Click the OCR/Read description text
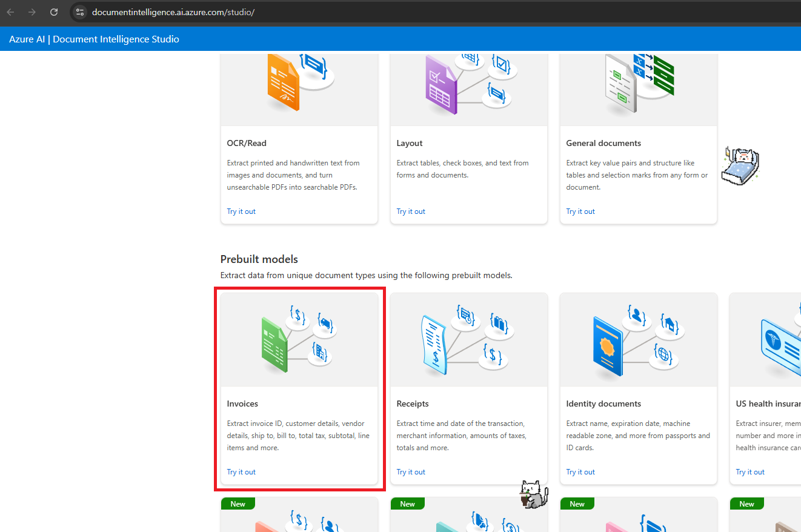Image resolution: width=801 pixels, height=532 pixels. pyautogui.click(x=293, y=175)
